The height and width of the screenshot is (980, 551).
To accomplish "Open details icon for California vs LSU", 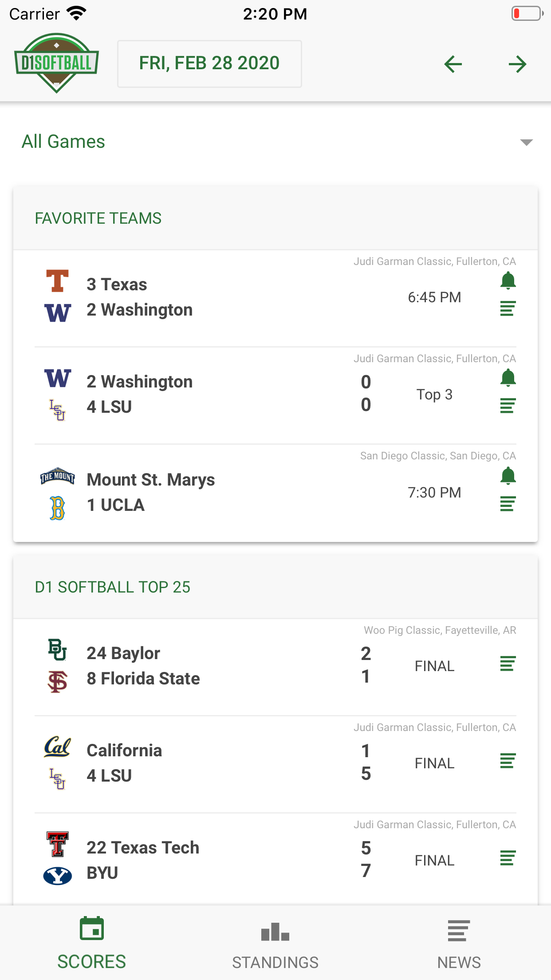I will coord(508,761).
